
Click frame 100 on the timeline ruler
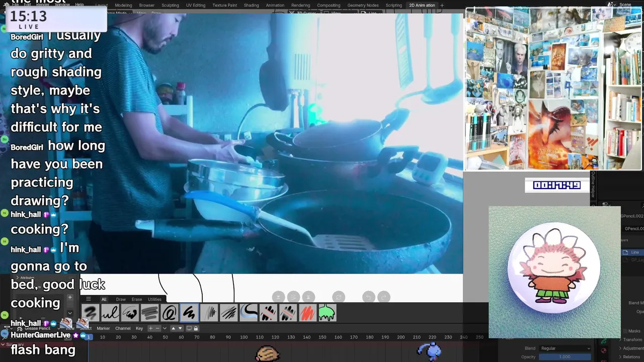(x=244, y=337)
